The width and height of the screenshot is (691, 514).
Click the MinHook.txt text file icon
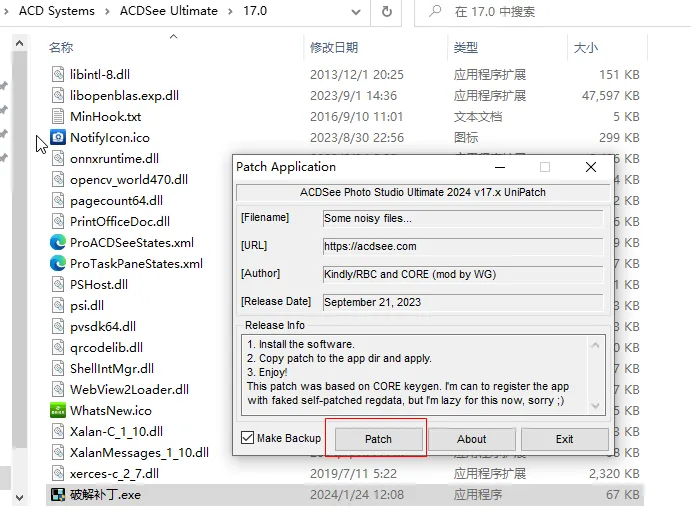[x=58, y=116]
